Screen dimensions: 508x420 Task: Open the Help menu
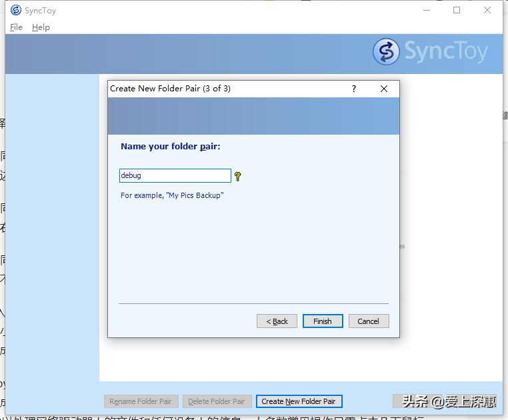pos(41,27)
